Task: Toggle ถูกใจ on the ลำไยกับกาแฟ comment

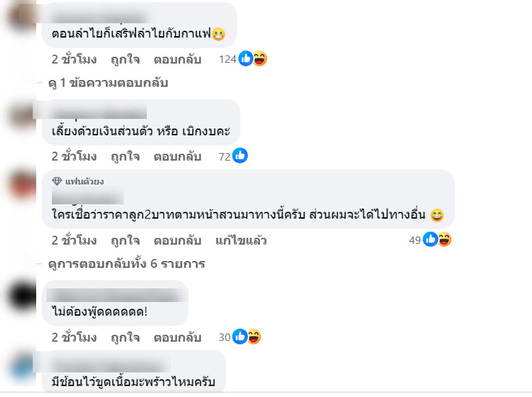Action: tap(125, 59)
